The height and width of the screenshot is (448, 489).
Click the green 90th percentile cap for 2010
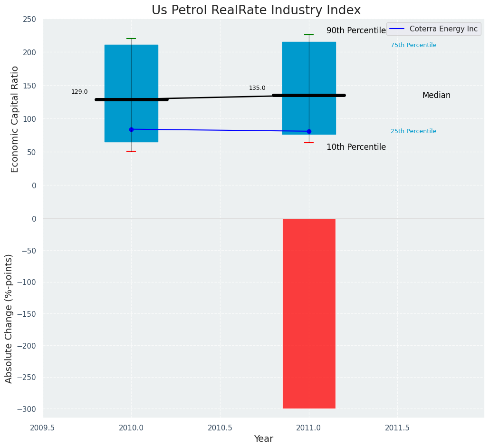tap(131, 39)
